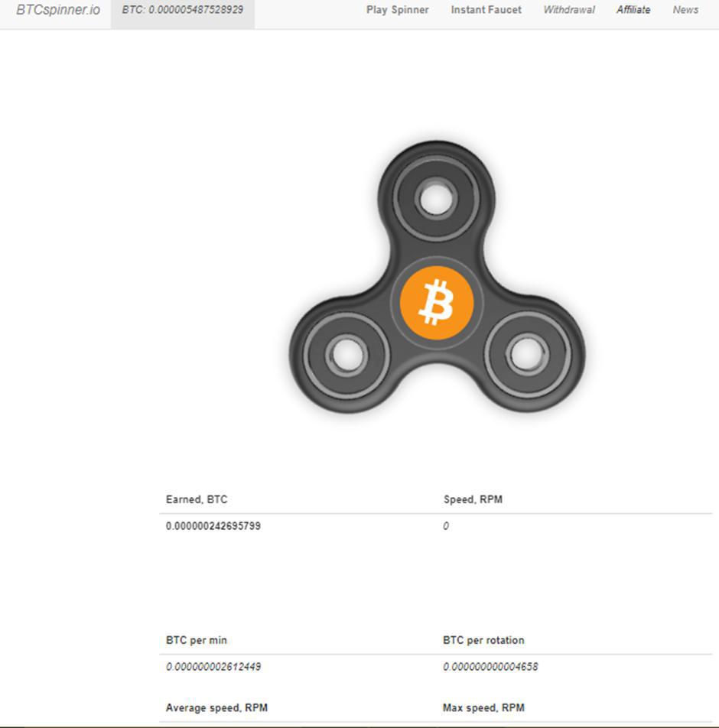Viewport: 719px width, 728px height.
Task: Select the Speed, RPM header
Action: pos(473,499)
